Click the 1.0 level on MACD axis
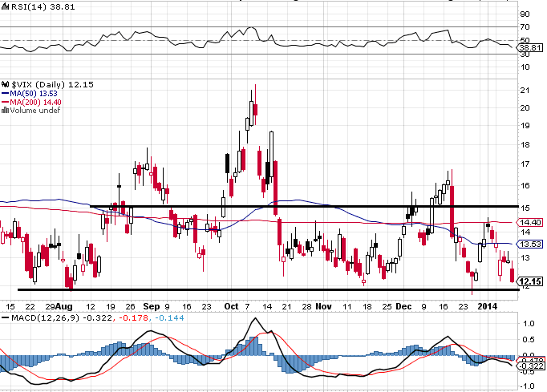 click(x=529, y=324)
